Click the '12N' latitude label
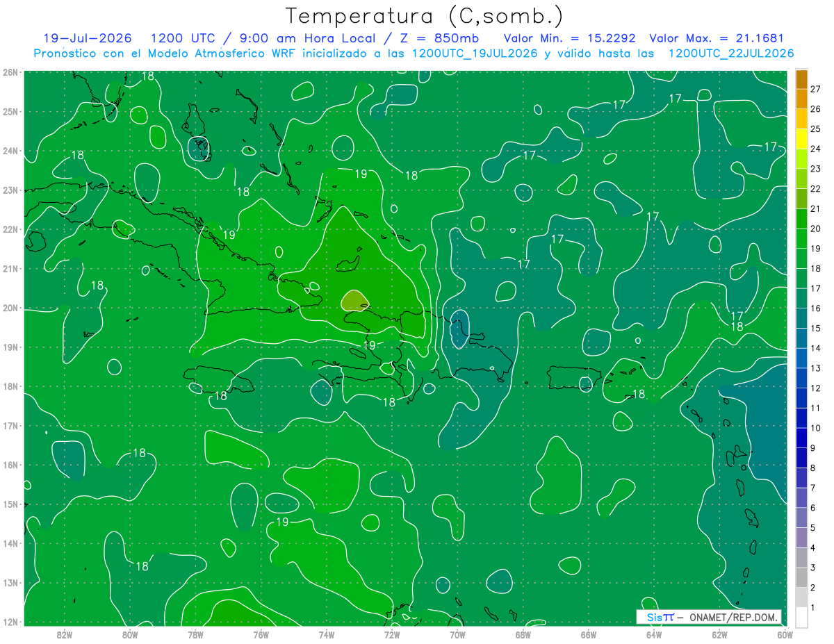The image size is (834, 644). 10,622
